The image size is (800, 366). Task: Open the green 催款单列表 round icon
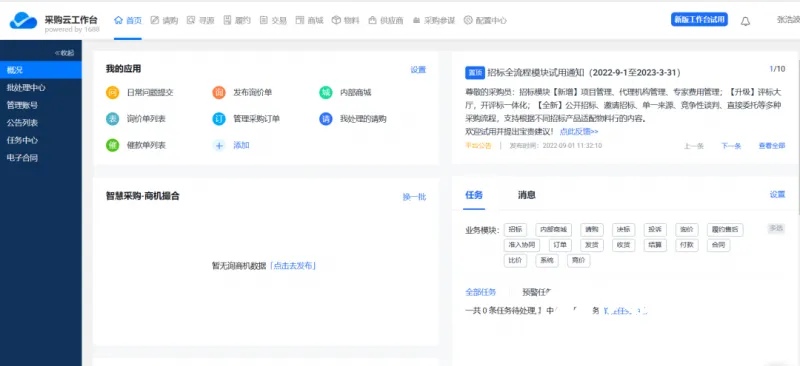(112, 145)
